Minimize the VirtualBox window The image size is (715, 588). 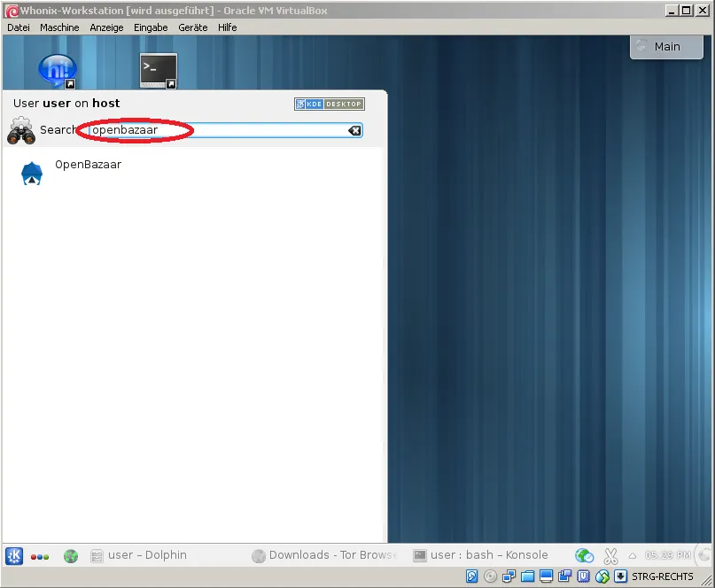point(672,10)
